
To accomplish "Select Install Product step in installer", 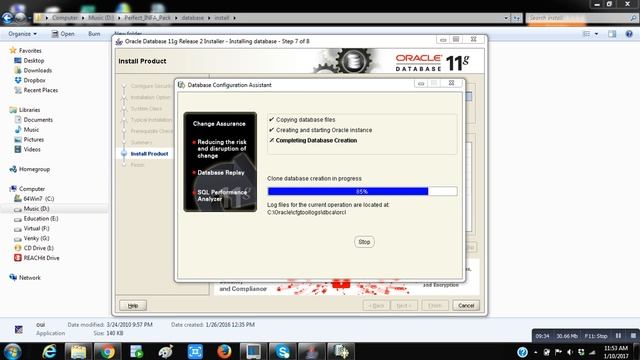I will (x=149, y=154).
